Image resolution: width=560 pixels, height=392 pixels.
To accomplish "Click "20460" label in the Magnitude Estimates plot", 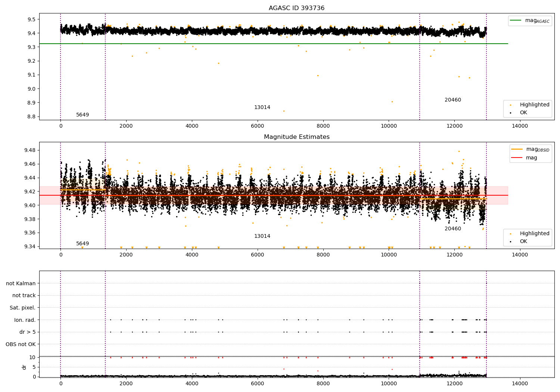I will (453, 229).
